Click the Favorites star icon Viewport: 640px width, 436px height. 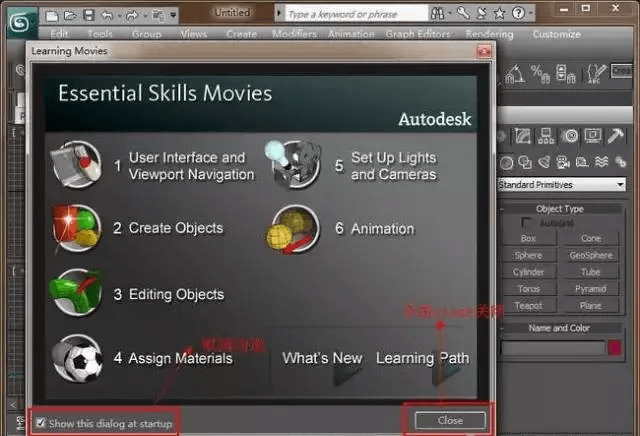[x=500, y=14]
